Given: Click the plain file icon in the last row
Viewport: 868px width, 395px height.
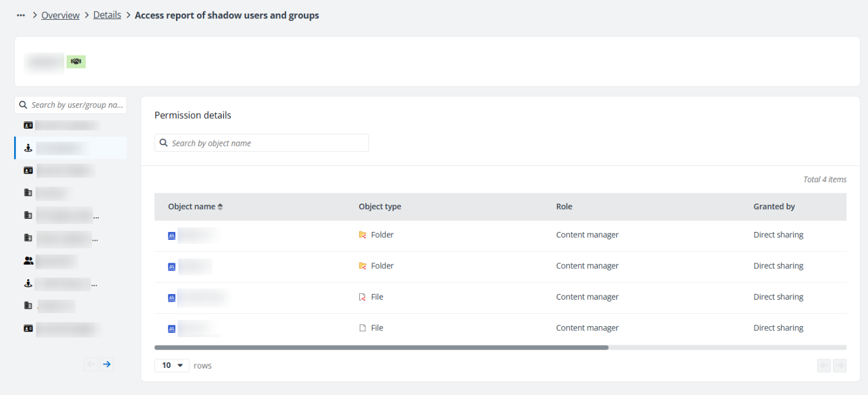Looking at the screenshot, I should click(x=364, y=327).
